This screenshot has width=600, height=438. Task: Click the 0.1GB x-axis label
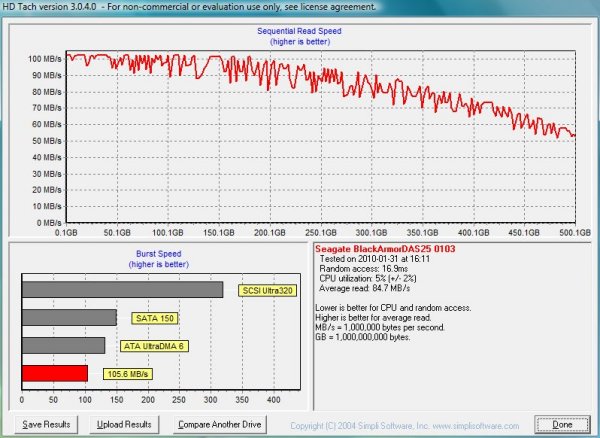pyautogui.click(x=66, y=233)
